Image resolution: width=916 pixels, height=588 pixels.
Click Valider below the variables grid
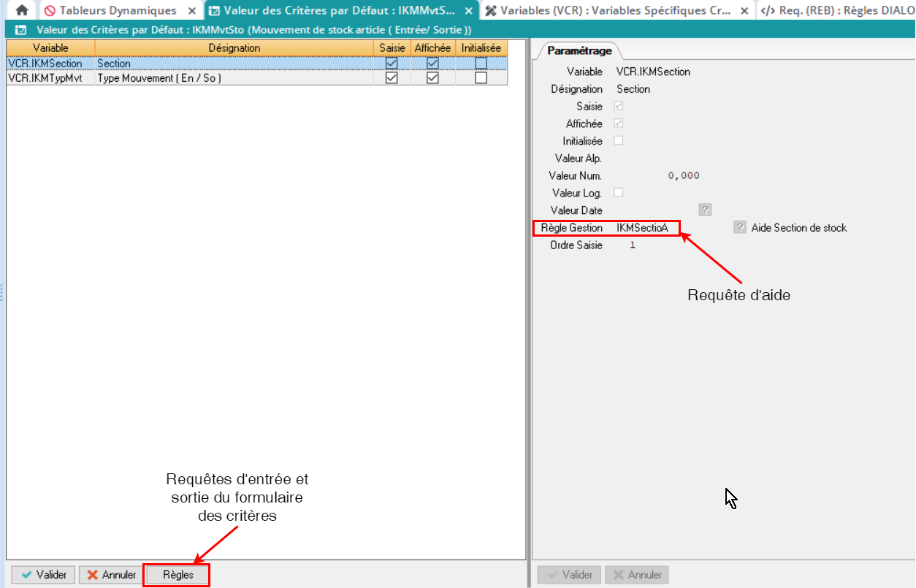44,575
